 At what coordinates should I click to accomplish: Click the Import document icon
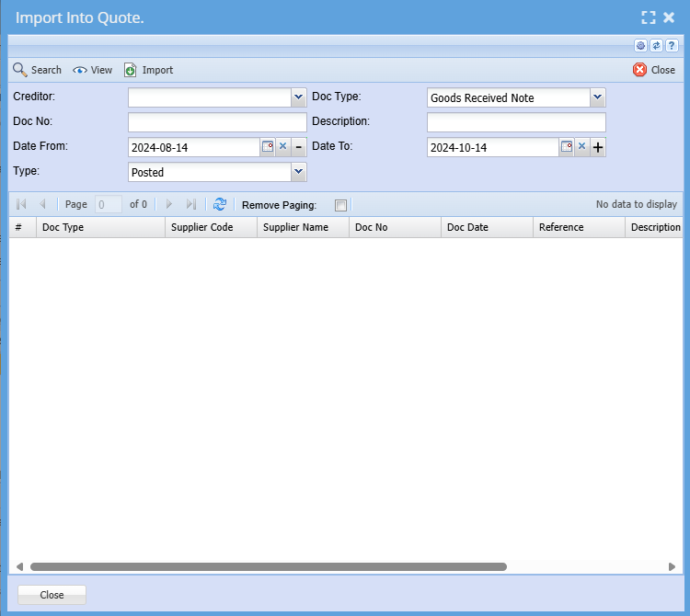(131, 70)
